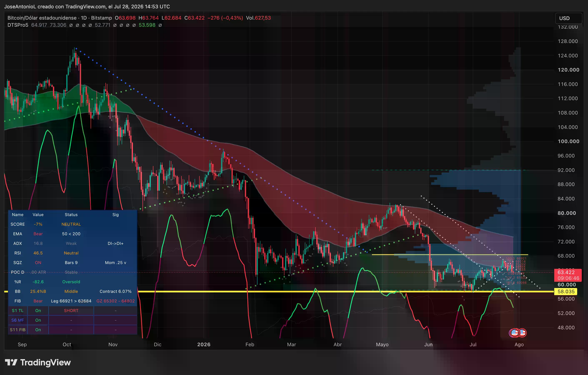Click the Sig column header

115,215
